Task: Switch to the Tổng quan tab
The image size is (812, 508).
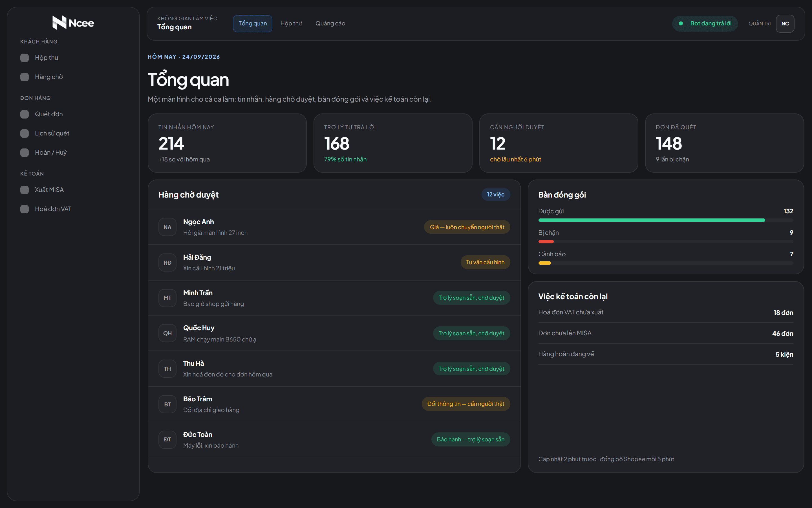Action: 252,23
